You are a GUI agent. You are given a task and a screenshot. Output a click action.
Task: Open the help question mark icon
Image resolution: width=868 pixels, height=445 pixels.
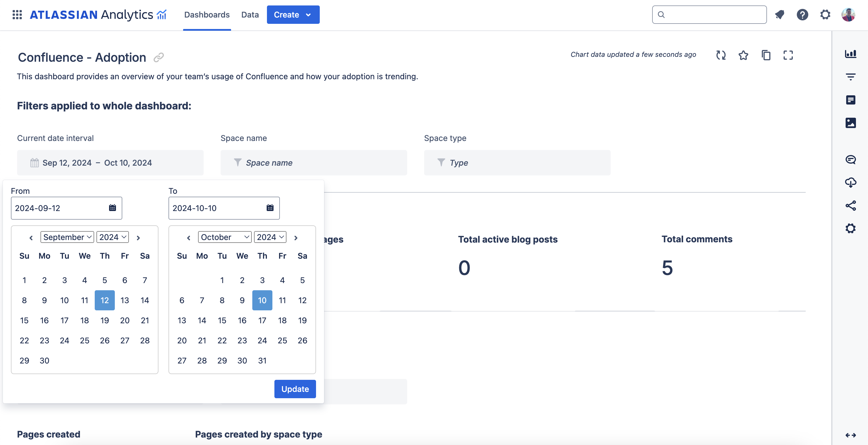click(x=802, y=14)
